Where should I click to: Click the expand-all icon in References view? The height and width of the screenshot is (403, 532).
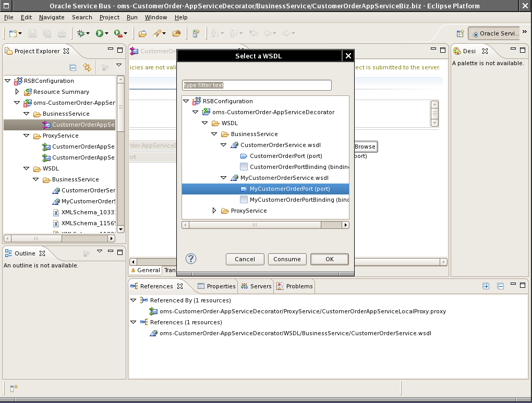(486, 286)
